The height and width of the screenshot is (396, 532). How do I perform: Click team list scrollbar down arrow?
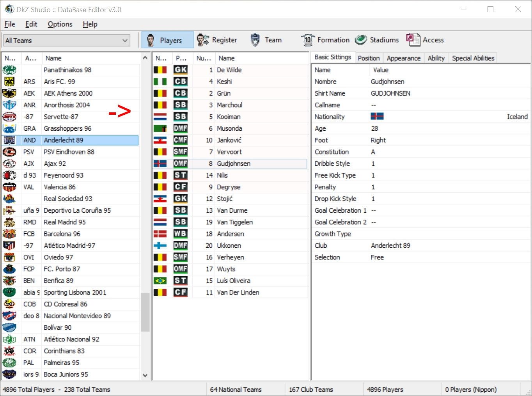(145, 375)
